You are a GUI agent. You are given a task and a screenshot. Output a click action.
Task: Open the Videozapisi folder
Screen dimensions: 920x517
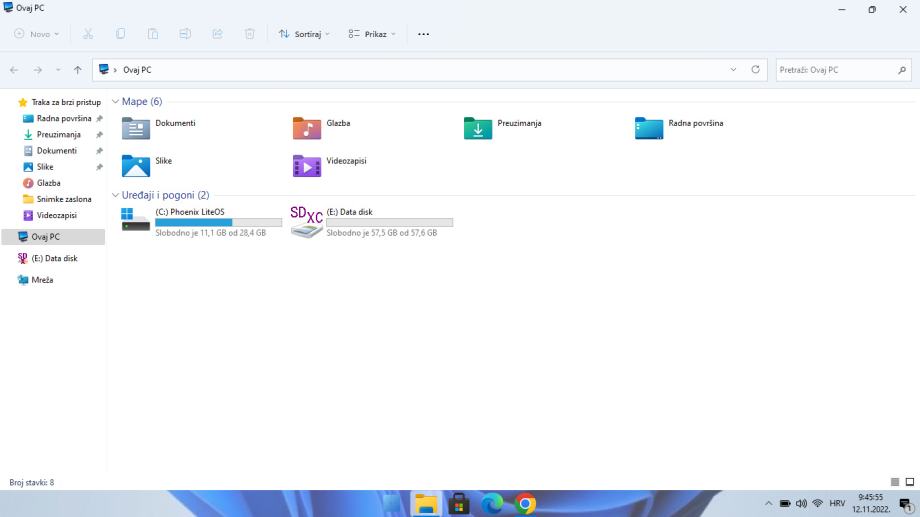307,165
